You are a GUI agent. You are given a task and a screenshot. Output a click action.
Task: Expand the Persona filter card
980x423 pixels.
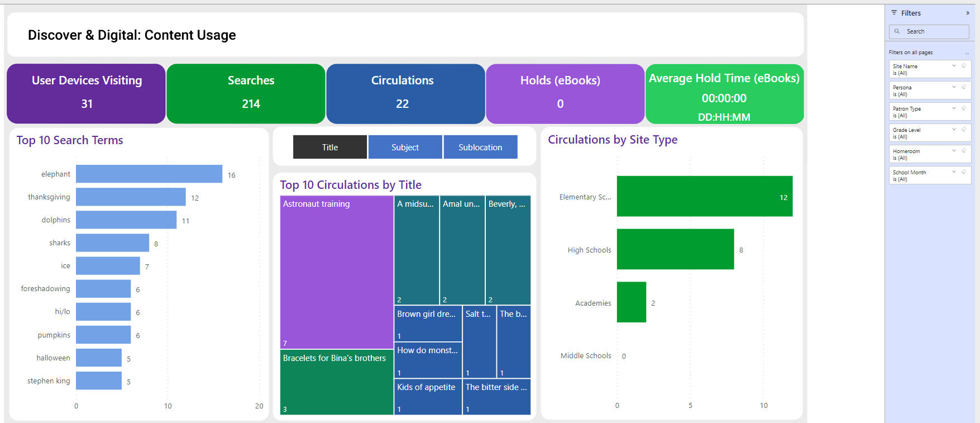(x=954, y=87)
